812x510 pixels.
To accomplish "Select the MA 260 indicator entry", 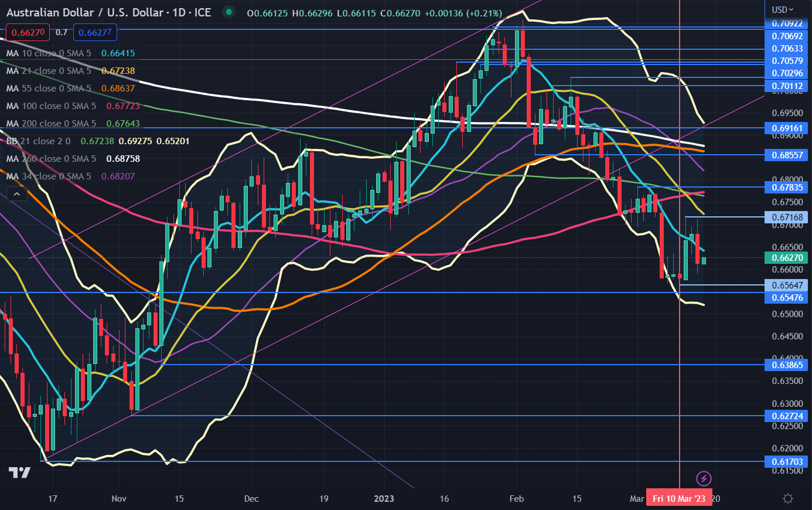I will (51, 159).
